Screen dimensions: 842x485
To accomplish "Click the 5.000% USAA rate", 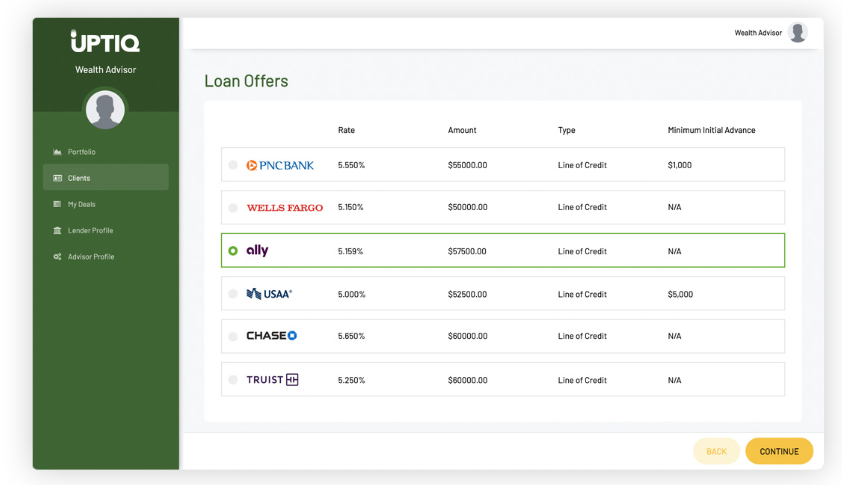I will pos(352,294).
